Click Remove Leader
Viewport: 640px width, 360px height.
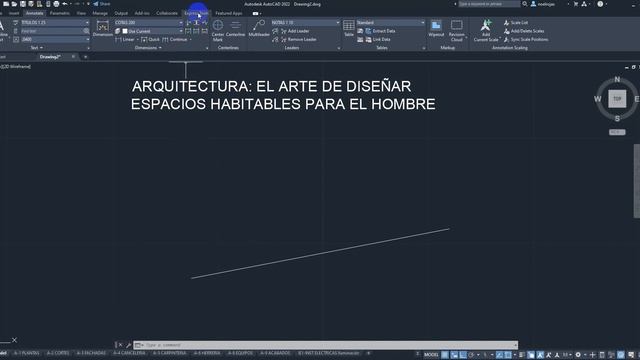point(298,40)
